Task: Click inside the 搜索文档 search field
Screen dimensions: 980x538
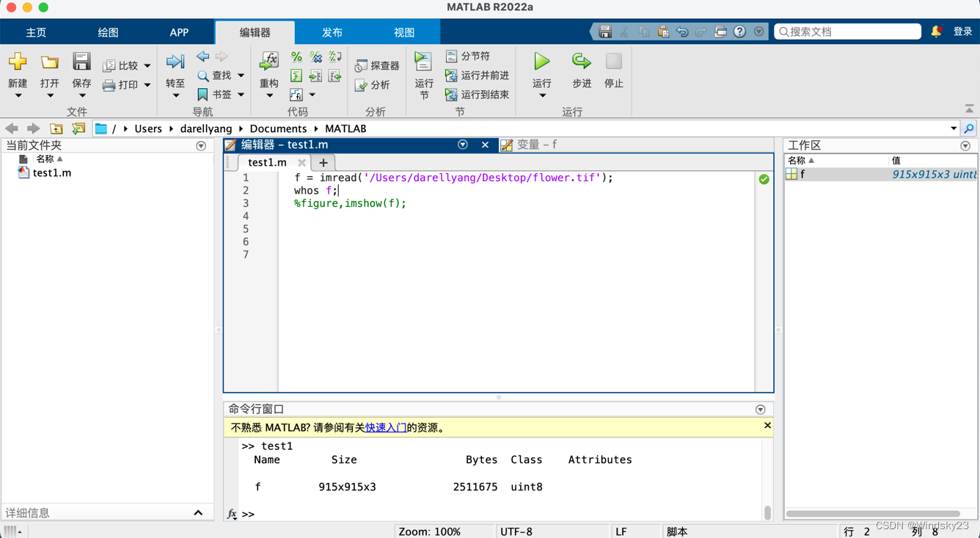Action: pyautogui.click(x=847, y=32)
